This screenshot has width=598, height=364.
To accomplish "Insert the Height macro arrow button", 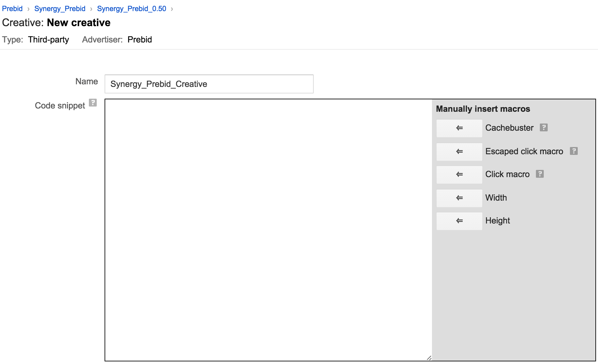I will tap(459, 221).
